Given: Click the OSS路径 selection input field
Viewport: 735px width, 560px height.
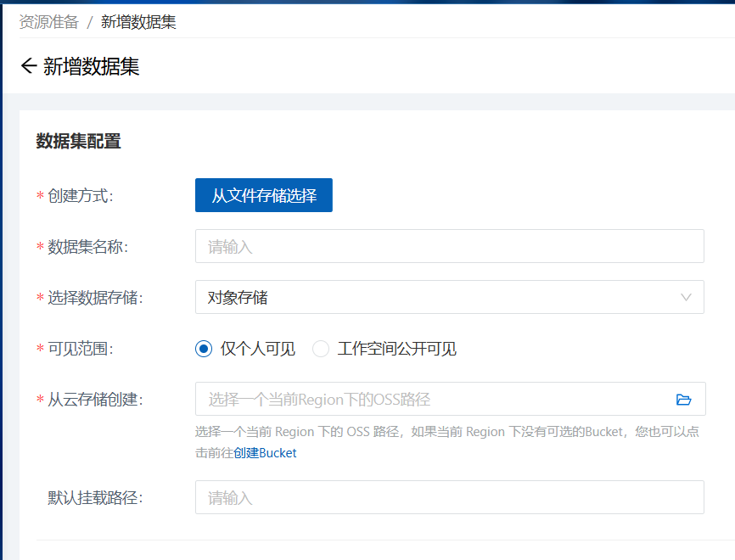Looking at the screenshot, I should [433, 400].
